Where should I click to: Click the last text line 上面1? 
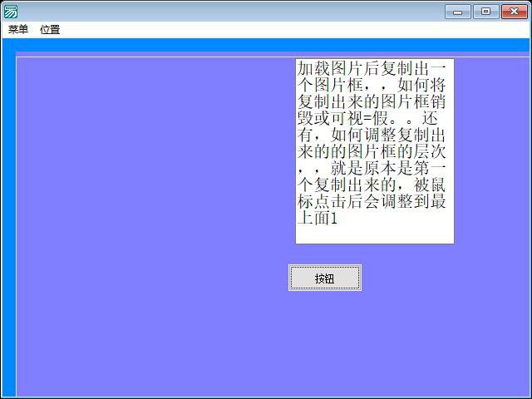click(317, 218)
